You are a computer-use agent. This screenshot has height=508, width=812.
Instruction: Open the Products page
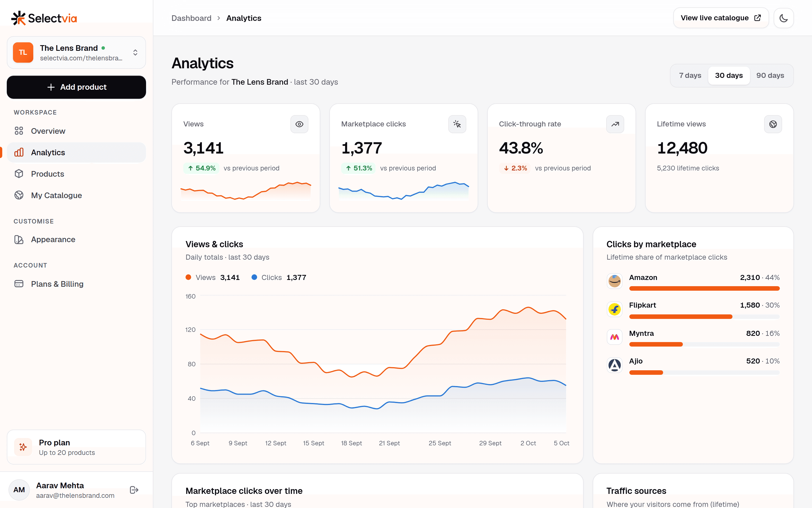[x=76, y=174]
